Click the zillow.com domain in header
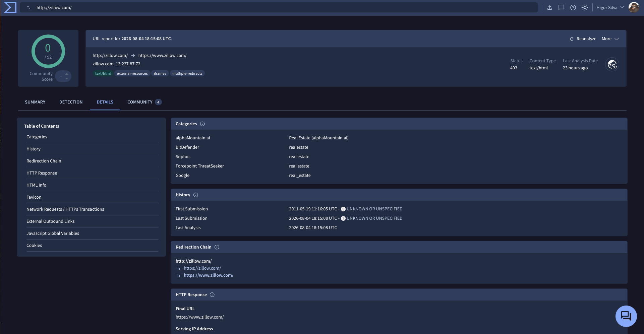This screenshot has width=644, height=334. (x=103, y=64)
